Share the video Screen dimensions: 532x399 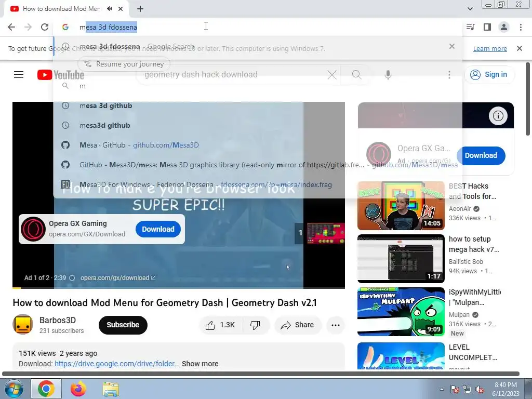tap(297, 325)
